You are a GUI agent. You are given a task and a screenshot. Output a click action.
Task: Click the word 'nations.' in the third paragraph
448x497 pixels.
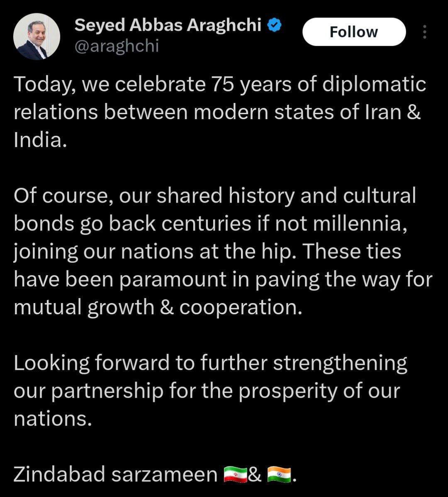coord(53,419)
